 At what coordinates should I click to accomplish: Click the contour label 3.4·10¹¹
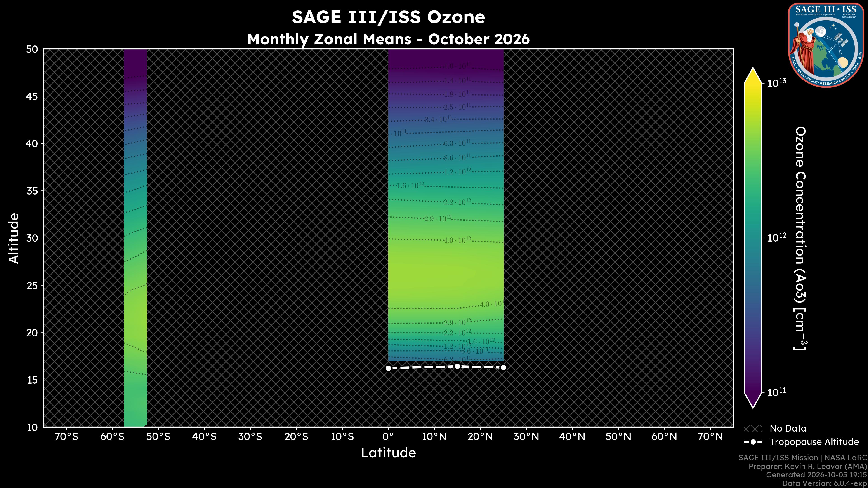coord(438,119)
